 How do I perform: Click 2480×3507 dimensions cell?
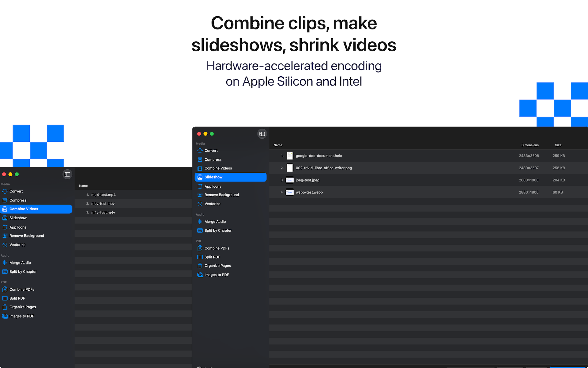click(529, 168)
